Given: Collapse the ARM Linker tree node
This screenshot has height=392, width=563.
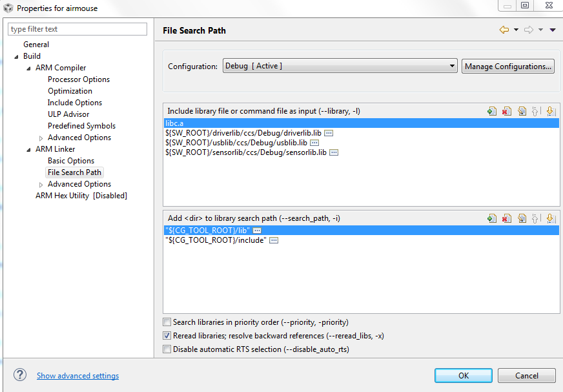Looking at the screenshot, I should point(28,149).
